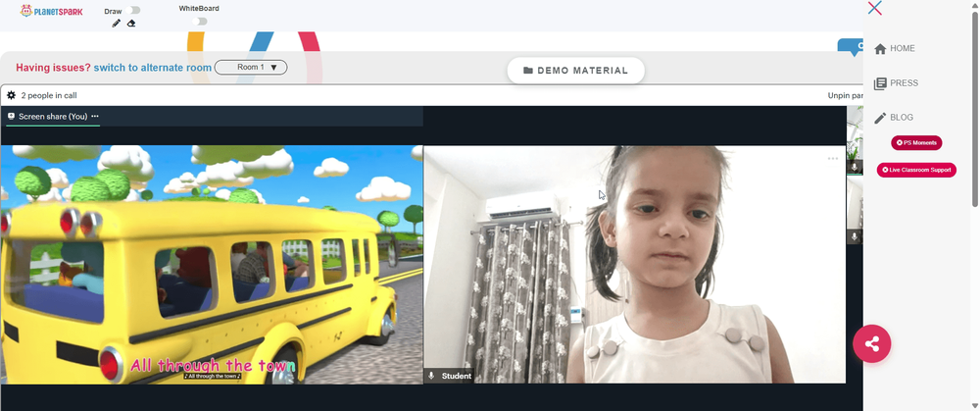Click the blog pencil icon
This screenshot has width=980, height=411.
click(x=880, y=118)
